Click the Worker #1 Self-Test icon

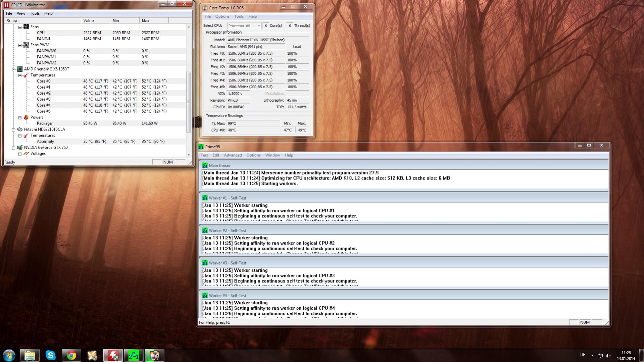coord(205,198)
